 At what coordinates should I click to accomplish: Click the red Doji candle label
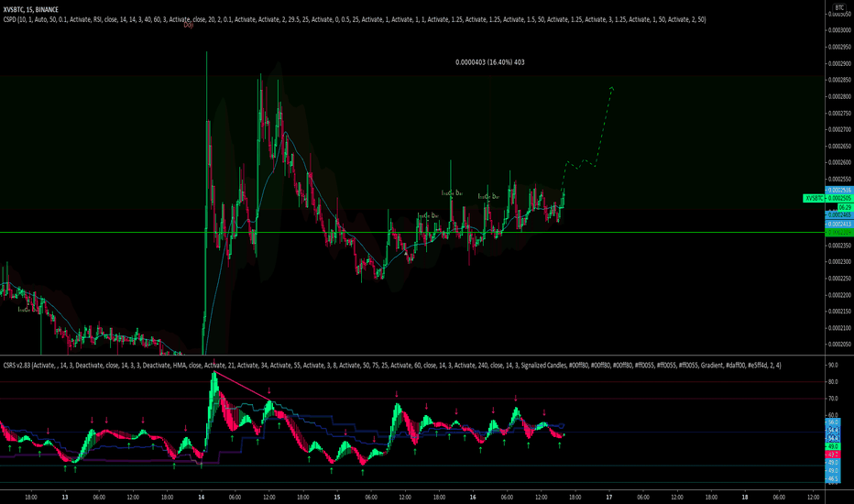point(188,25)
